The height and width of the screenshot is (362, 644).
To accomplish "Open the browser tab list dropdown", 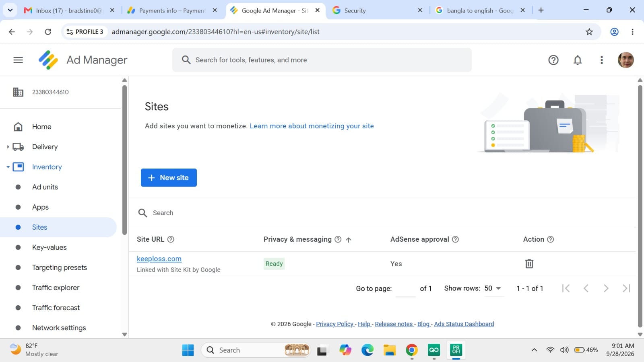I will pos(10,10).
